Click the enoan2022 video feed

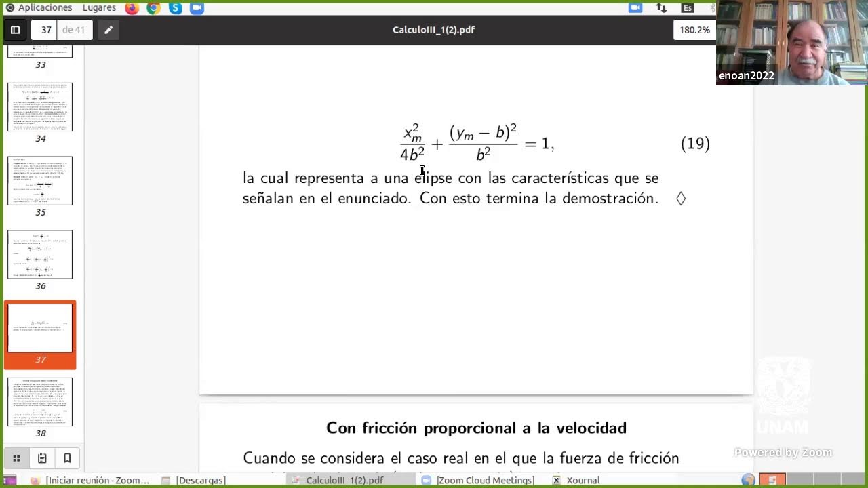(x=792, y=42)
